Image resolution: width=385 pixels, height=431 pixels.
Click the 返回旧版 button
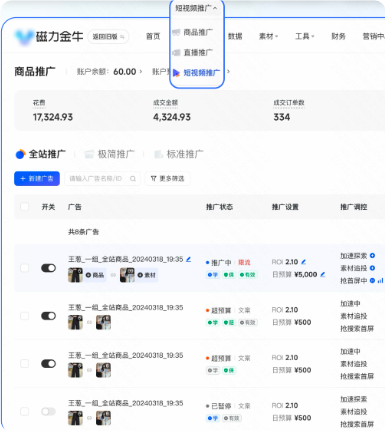(x=108, y=37)
